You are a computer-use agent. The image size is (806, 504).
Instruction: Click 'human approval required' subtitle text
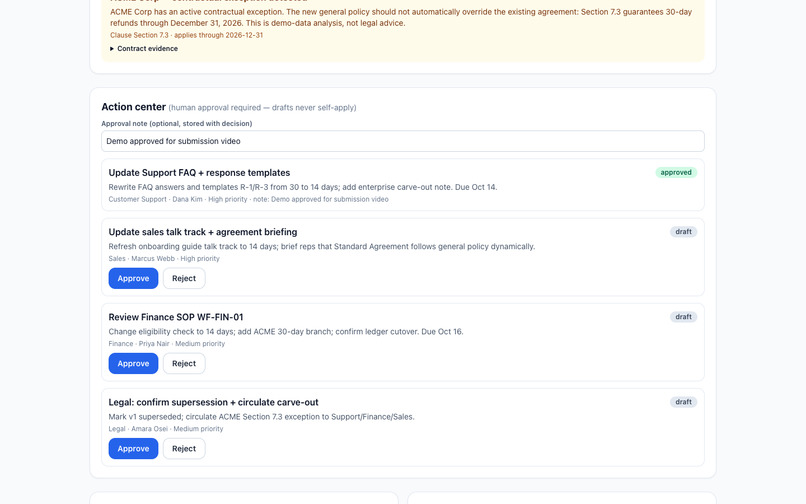click(x=262, y=107)
